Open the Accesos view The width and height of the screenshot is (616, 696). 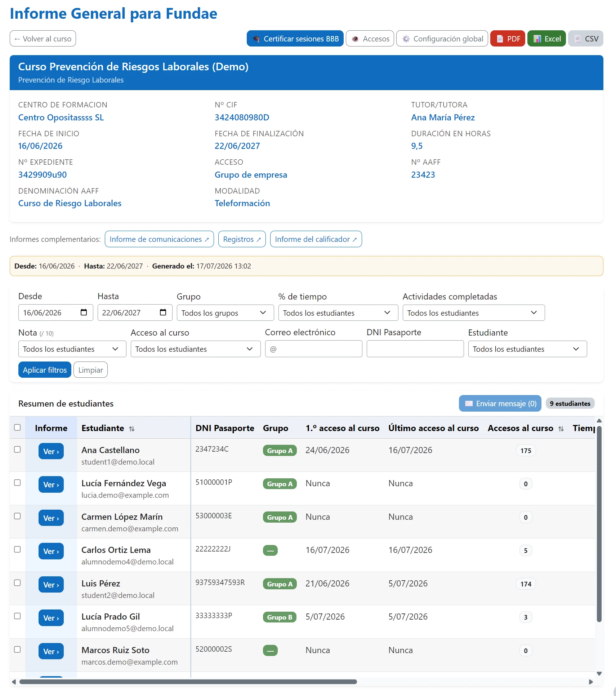[x=370, y=39]
